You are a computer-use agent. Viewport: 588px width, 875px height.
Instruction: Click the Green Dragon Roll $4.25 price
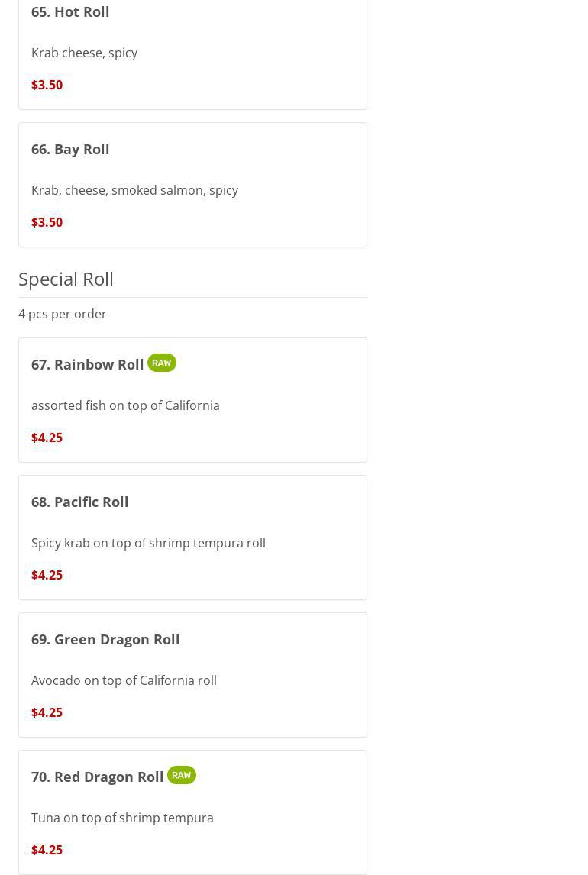[47, 712]
